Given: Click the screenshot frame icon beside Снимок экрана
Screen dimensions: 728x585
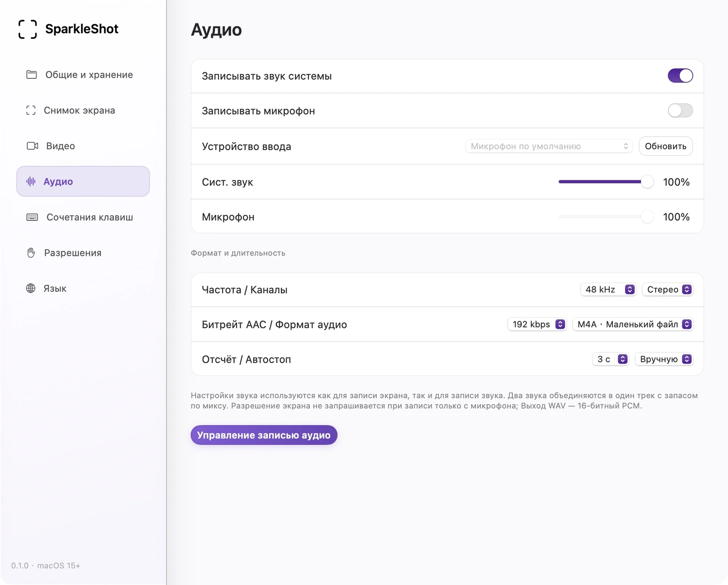Looking at the screenshot, I should click(31, 110).
